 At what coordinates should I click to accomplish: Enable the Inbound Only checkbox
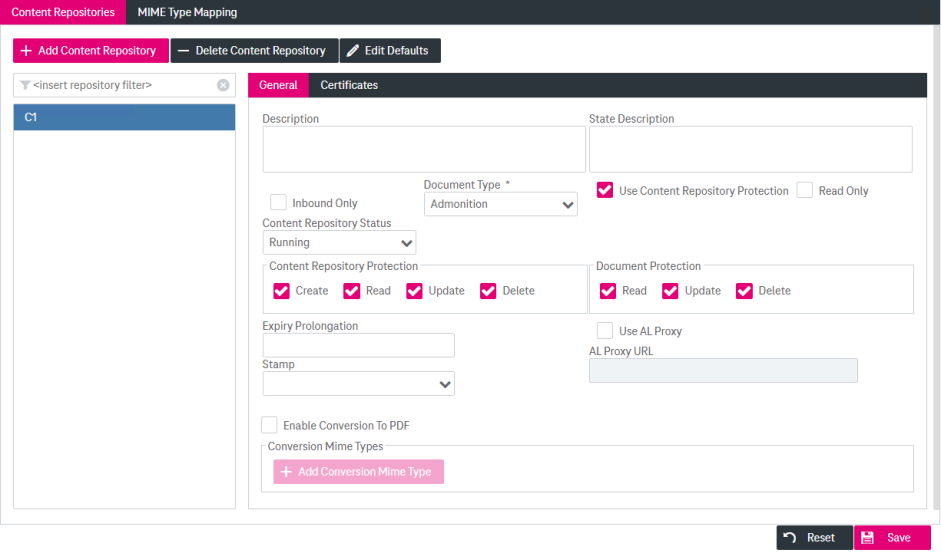click(x=279, y=202)
